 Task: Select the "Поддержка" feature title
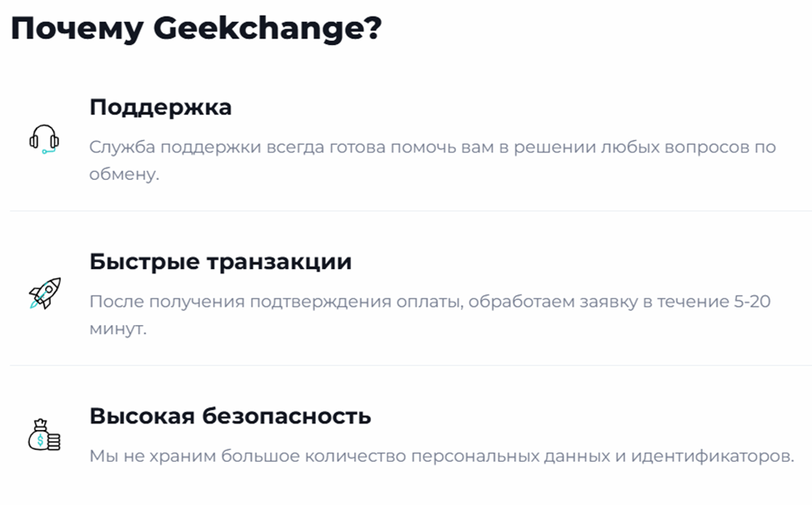(160, 107)
